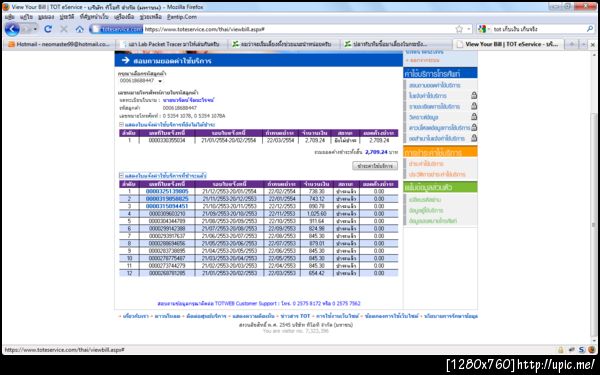Collapse the unpaid bills section minus box
Screen dimensions: 600x375
click(x=121, y=125)
